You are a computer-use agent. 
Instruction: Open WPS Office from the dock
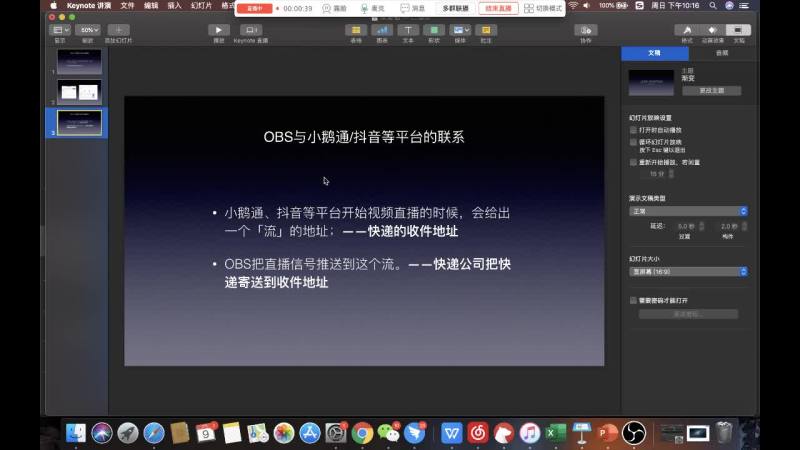[452, 433]
